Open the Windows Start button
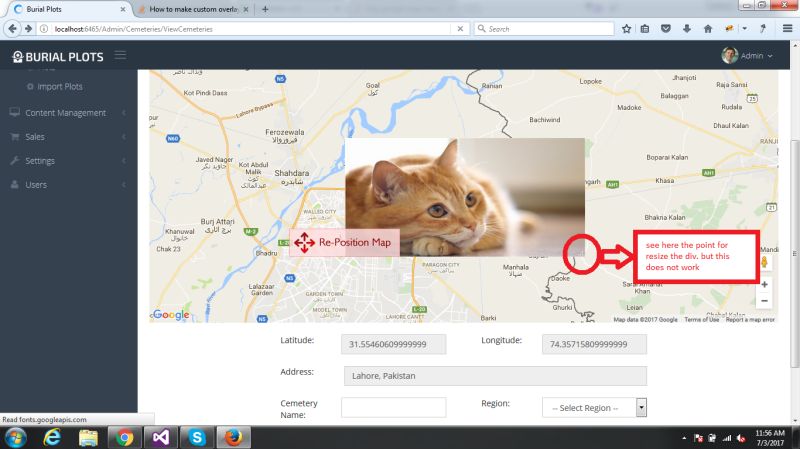The height and width of the screenshot is (449, 800). pos(15,438)
